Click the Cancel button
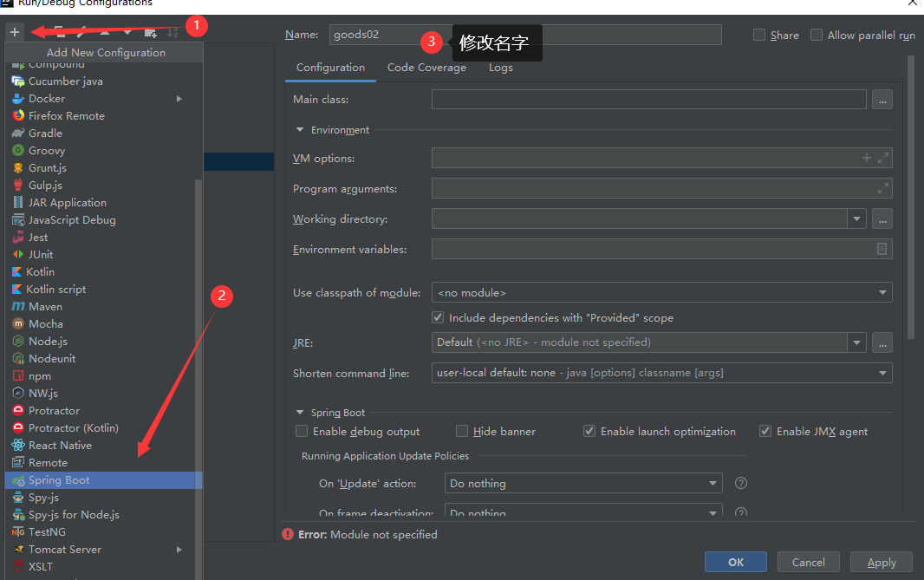 point(809,563)
